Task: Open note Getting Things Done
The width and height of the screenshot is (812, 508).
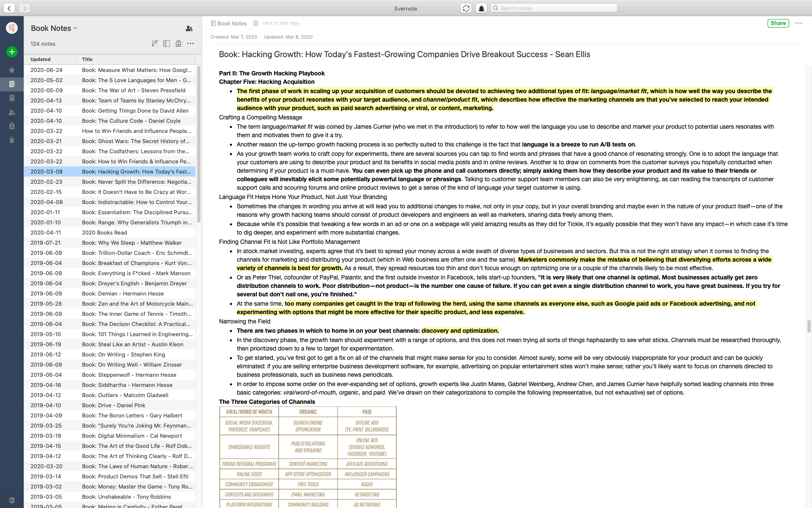Action: point(110,110)
